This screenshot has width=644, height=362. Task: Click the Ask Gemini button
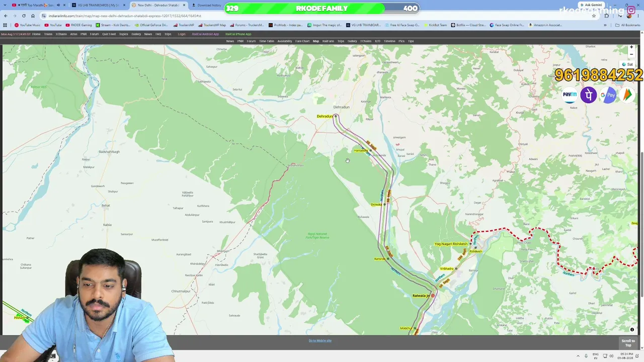pos(592,5)
